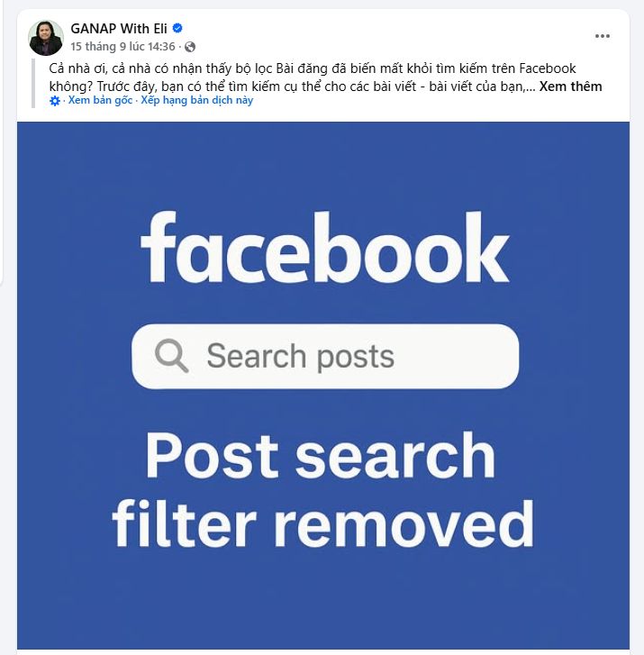Open the post timestamp 15 tháng 9 lúc 14:36
644x655 pixels.
(x=122, y=46)
